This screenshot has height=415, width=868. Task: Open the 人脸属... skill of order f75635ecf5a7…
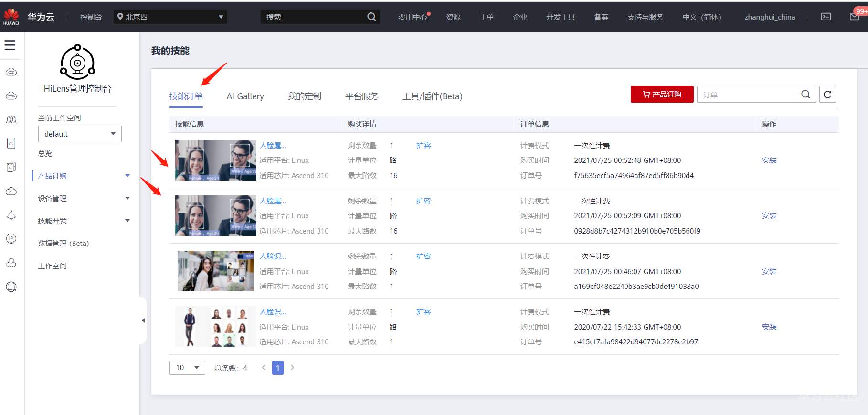(x=273, y=146)
